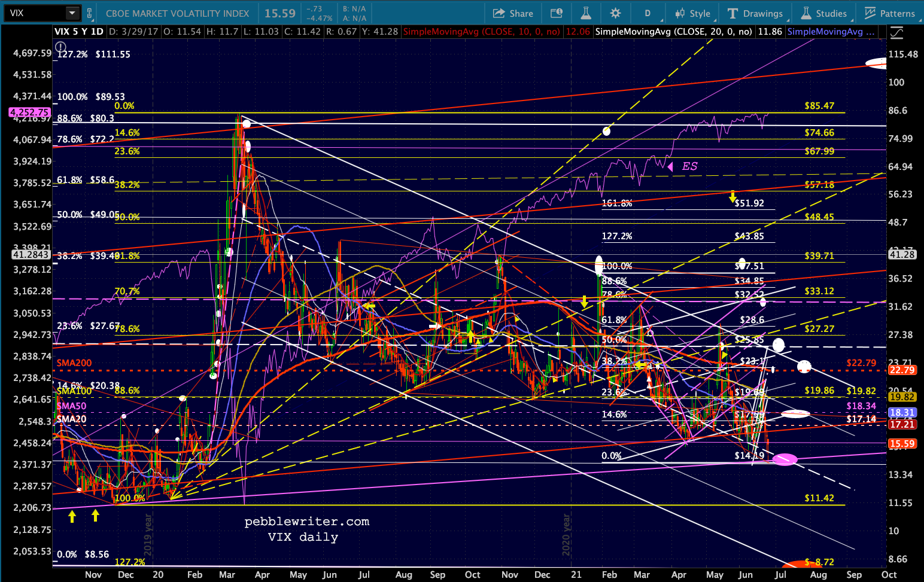Screen dimensions: 924x582
Task: Click the Share button
Action: tap(513, 13)
